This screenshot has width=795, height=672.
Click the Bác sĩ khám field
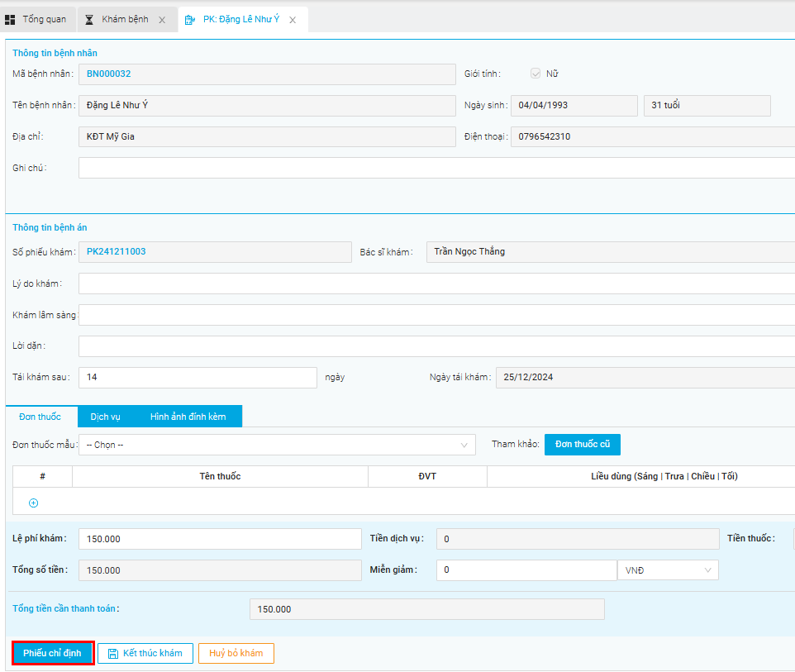(x=611, y=252)
